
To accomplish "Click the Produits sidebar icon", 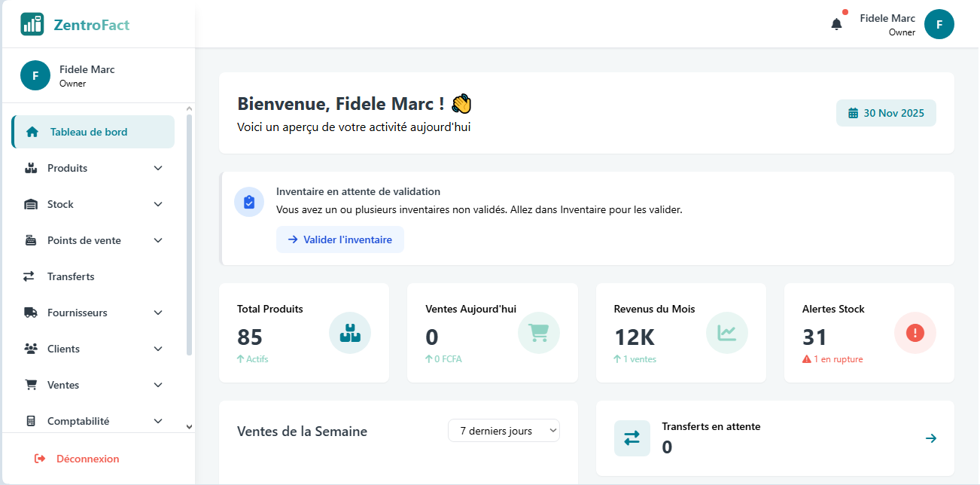I will click(31, 168).
